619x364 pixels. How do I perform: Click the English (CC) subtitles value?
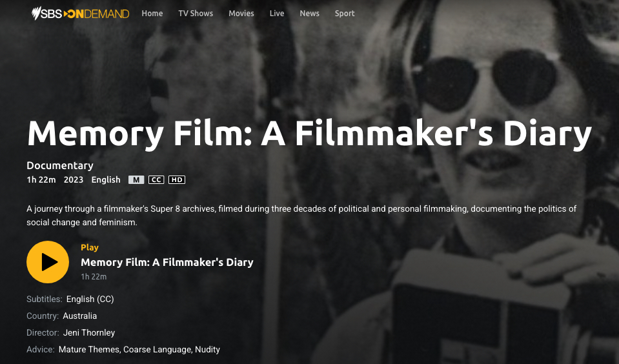click(x=90, y=299)
